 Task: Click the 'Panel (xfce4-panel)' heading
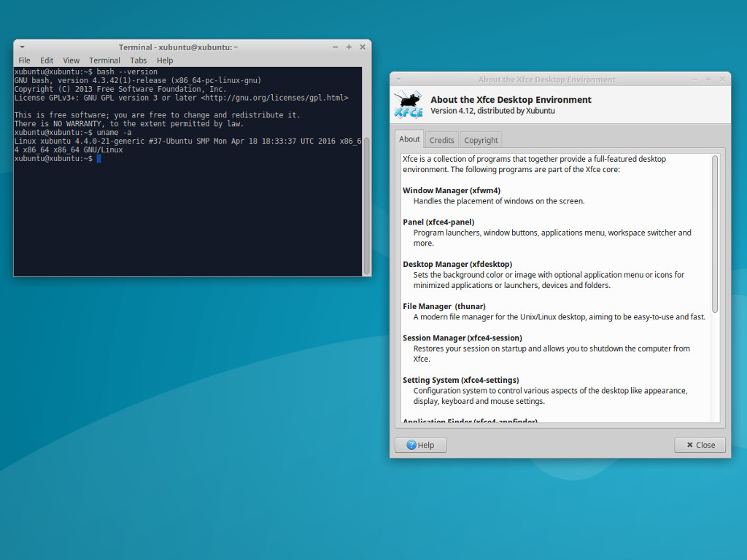click(x=438, y=222)
